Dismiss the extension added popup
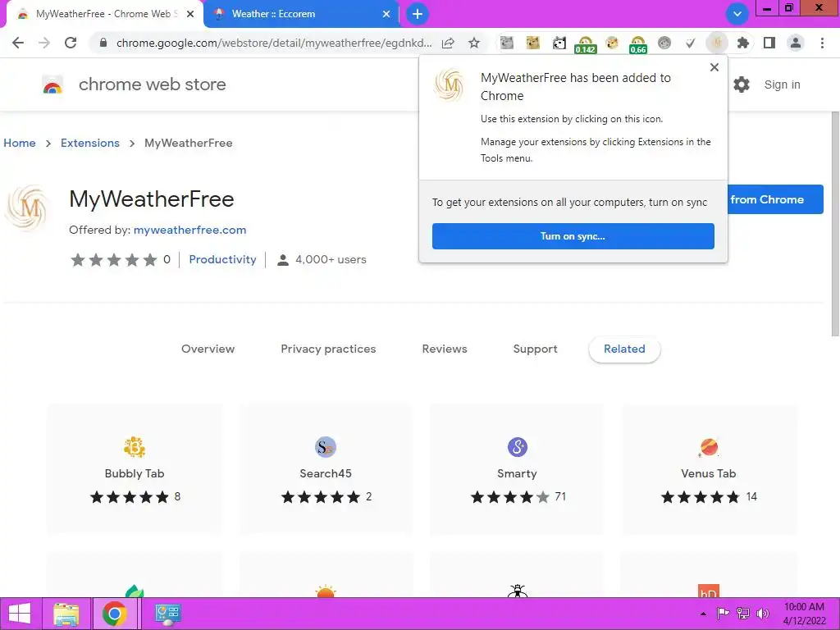Image resolution: width=840 pixels, height=630 pixels. (714, 67)
